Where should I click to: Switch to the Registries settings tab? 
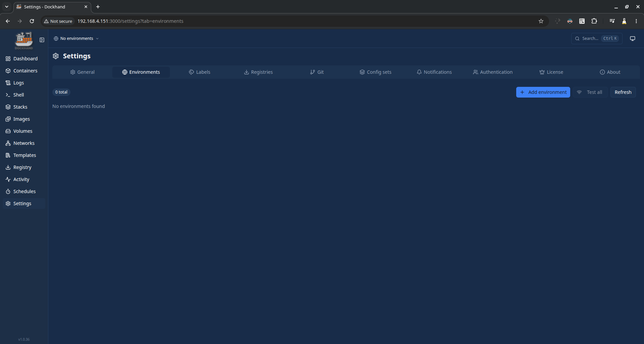click(x=258, y=72)
